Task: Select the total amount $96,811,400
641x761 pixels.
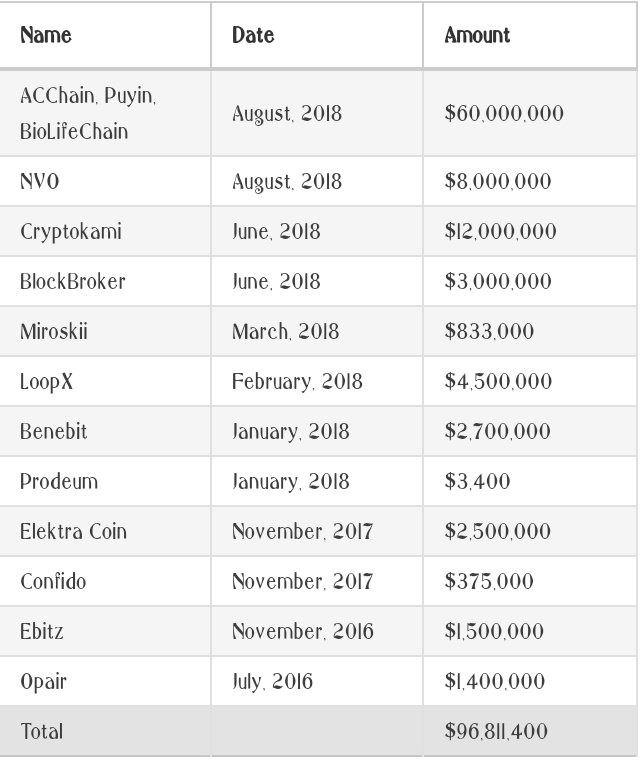Action: (x=496, y=731)
